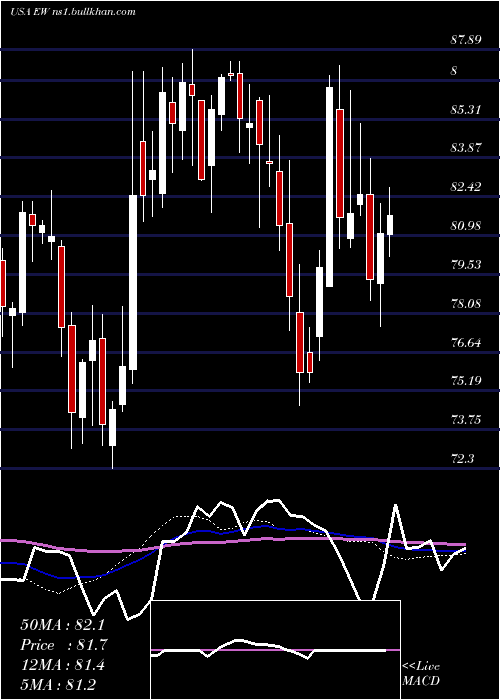
Task: Click the 79.53 price axis label
Action: coord(466,265)
